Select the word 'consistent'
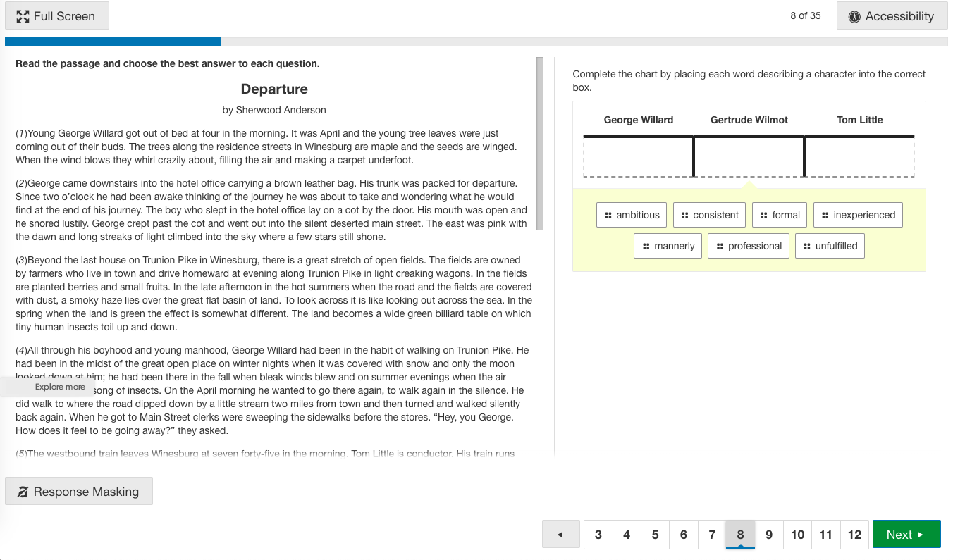 710,216
